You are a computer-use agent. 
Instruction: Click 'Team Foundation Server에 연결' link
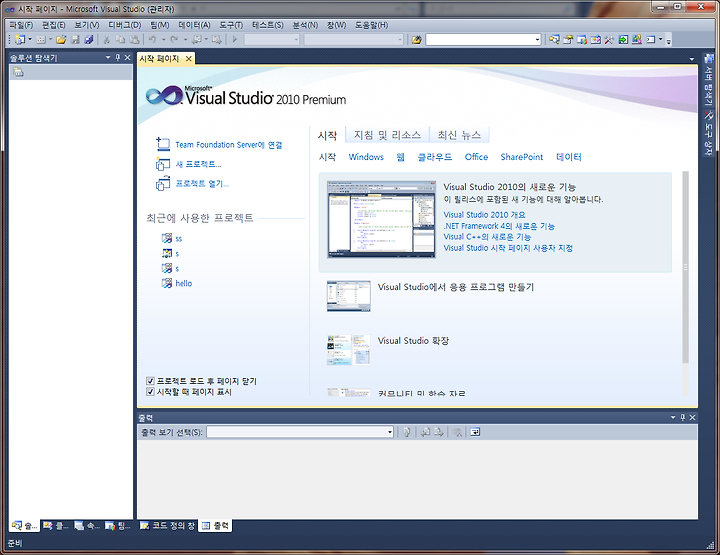coord(229,145)
